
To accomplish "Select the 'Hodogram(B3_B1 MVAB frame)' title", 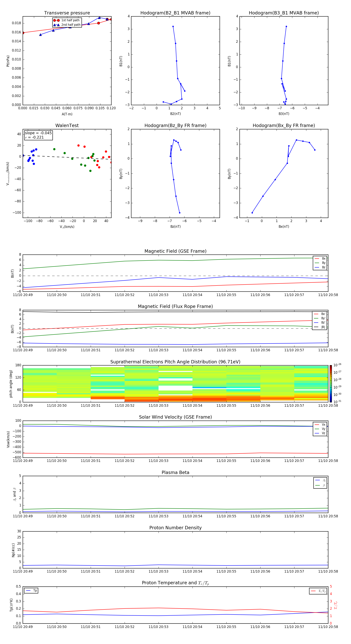I will coord(284,13).
